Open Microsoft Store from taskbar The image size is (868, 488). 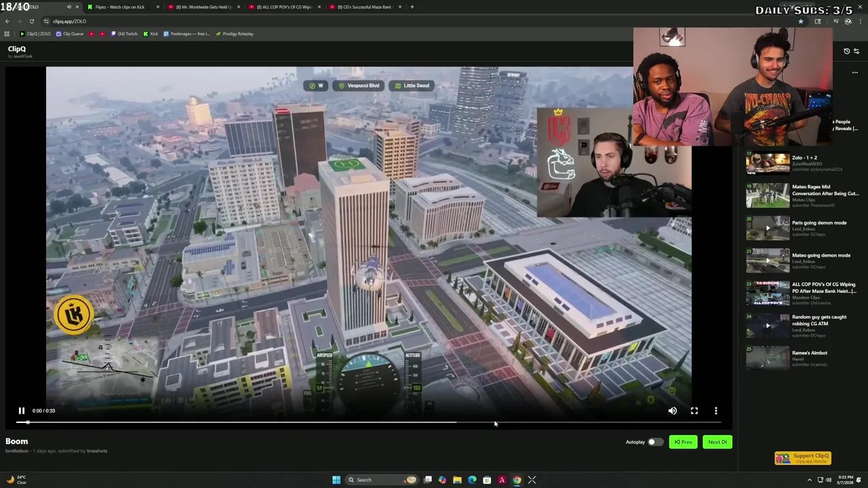487,480
